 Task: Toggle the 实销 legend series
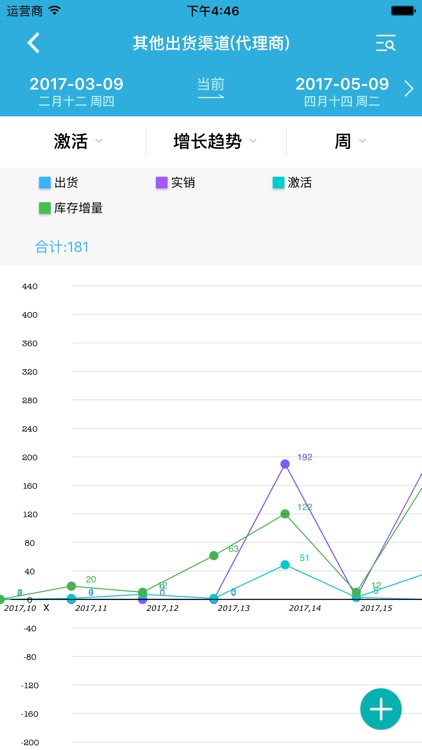point(175,182)
